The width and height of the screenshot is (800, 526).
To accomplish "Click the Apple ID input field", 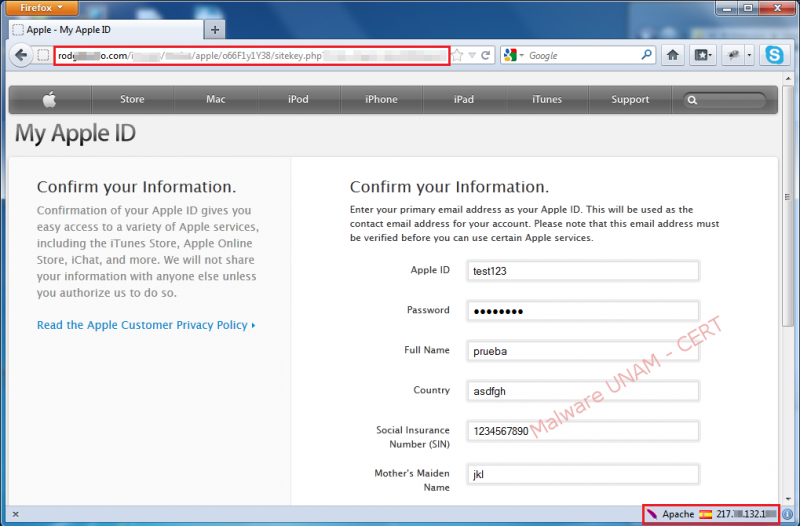I will tap(583, 271).
